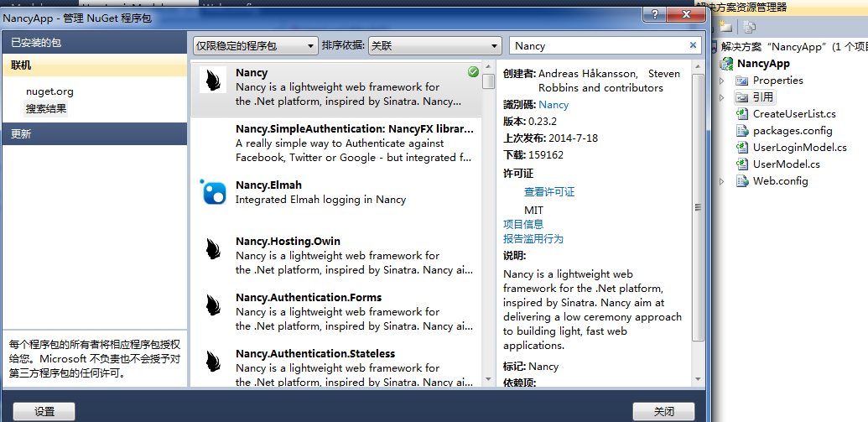Click the 引用 references icon in Solution Explorer
This screenshot has height=422, width=868.
click(x=742, y=97)
